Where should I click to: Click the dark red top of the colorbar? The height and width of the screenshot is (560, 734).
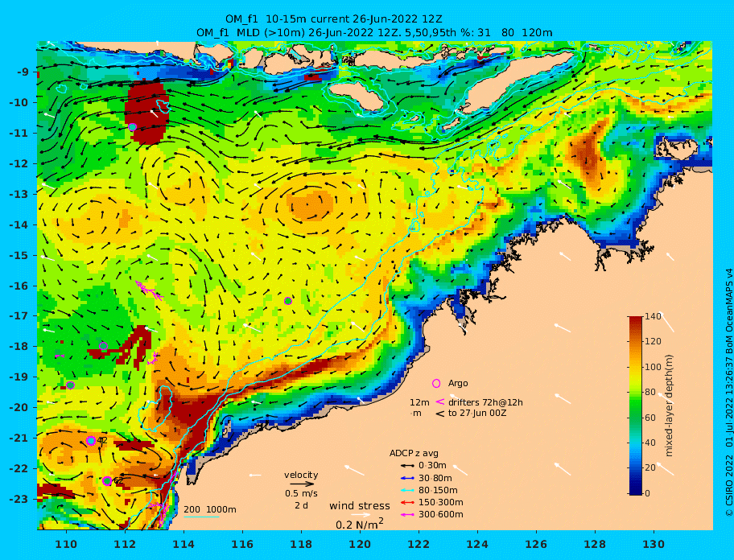coord(636,320)
